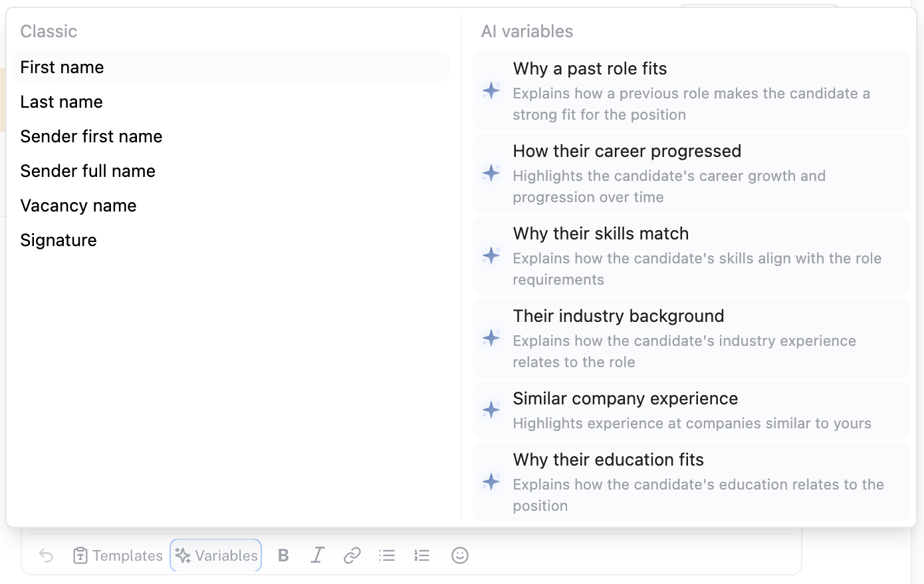Toggle italic formatting
Image resolution: width=924 pixels, height=584 pixels.
(318, 555)
